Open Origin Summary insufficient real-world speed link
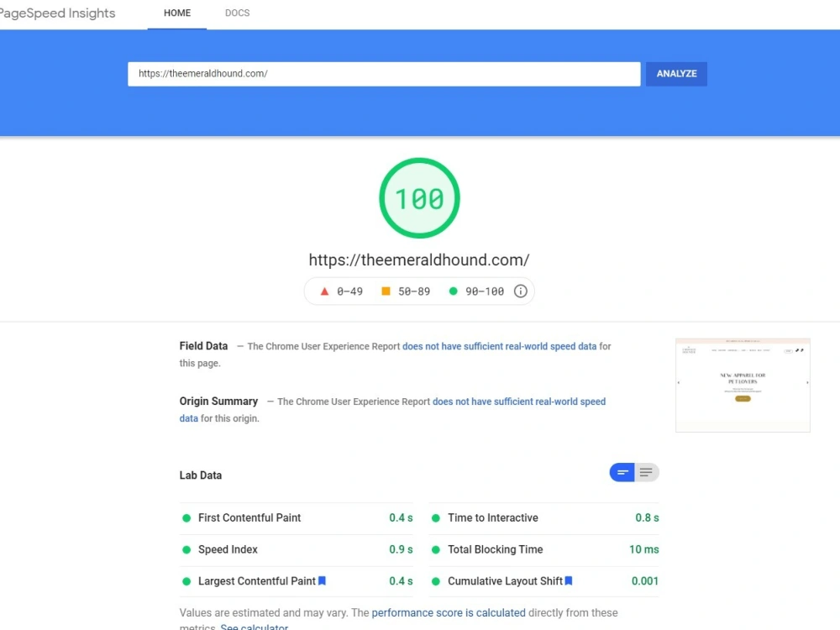Screen dimensions: 840x630 pyautogui.click(x=519, y=402)
